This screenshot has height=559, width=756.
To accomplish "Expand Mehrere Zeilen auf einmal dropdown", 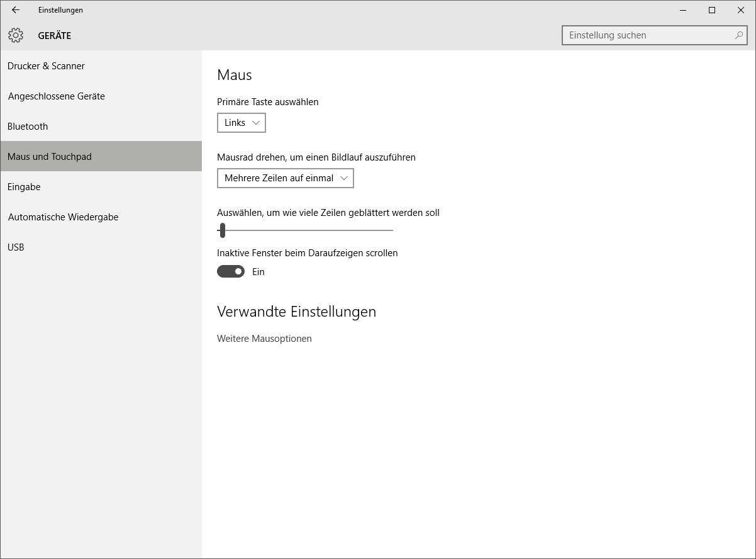I will pyautogui.click(x=286, y=178).
